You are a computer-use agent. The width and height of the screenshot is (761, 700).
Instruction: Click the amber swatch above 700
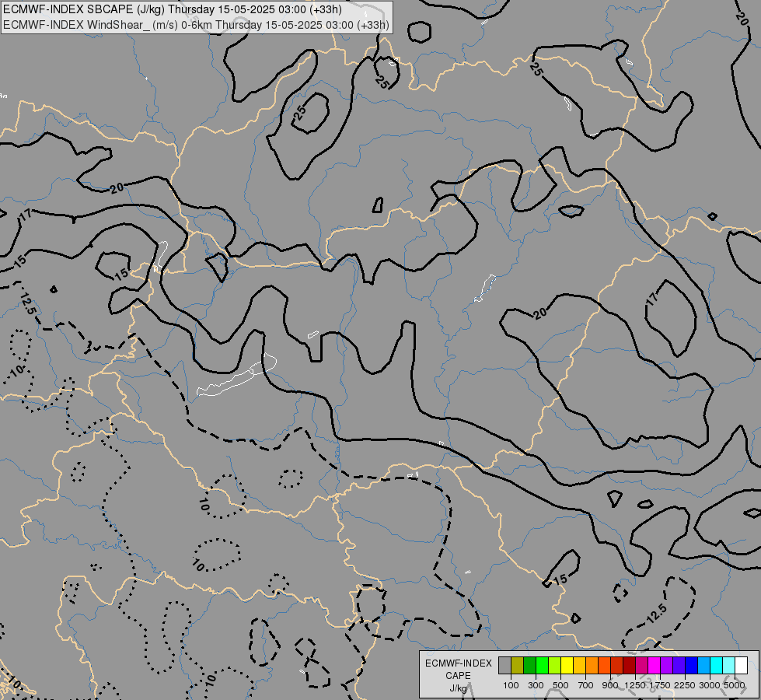(x=579, y=665)
